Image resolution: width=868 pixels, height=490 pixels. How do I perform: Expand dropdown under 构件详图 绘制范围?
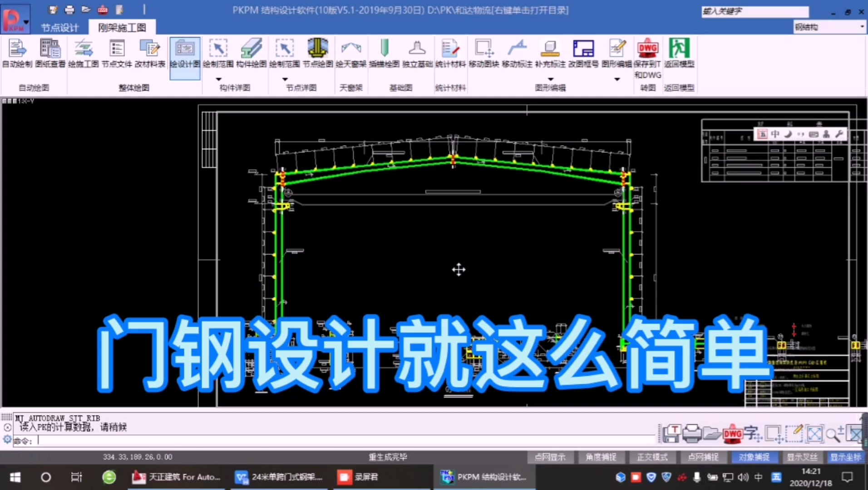218,79
